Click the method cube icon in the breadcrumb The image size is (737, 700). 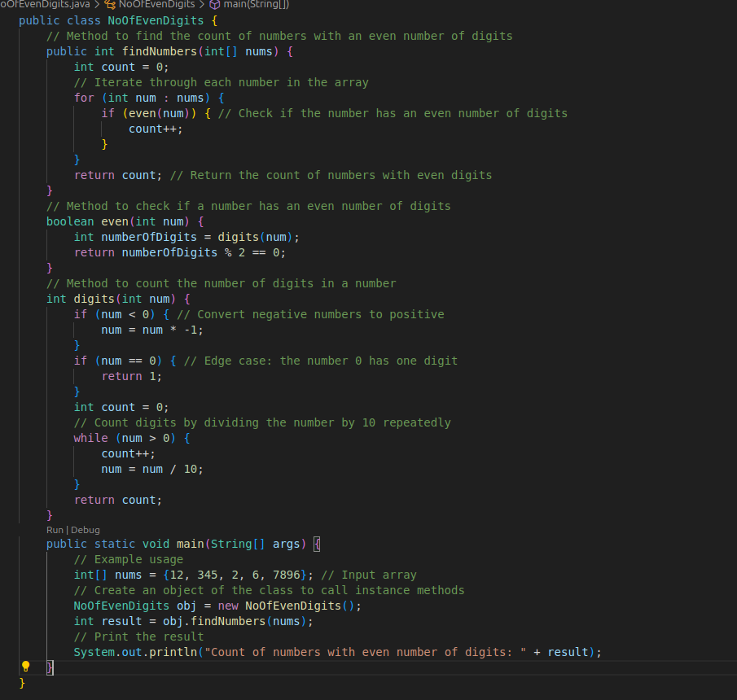tap(215, 5)
